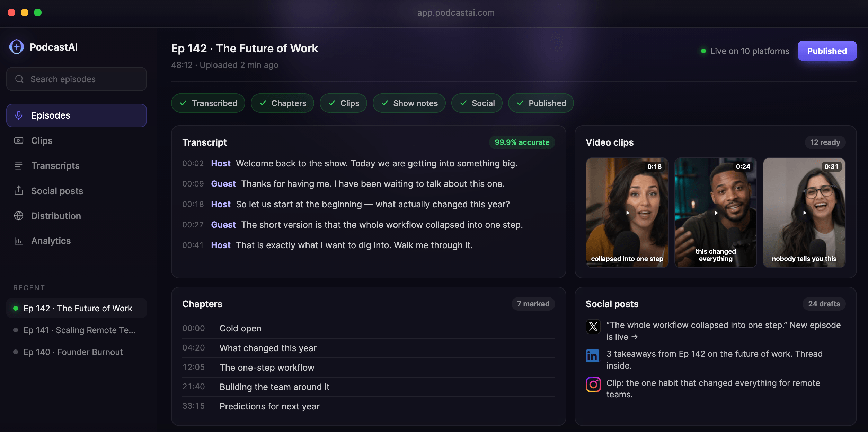
Task: Open Ep 141 · Scaling Remote Te... episode
Action: point(77,330)
